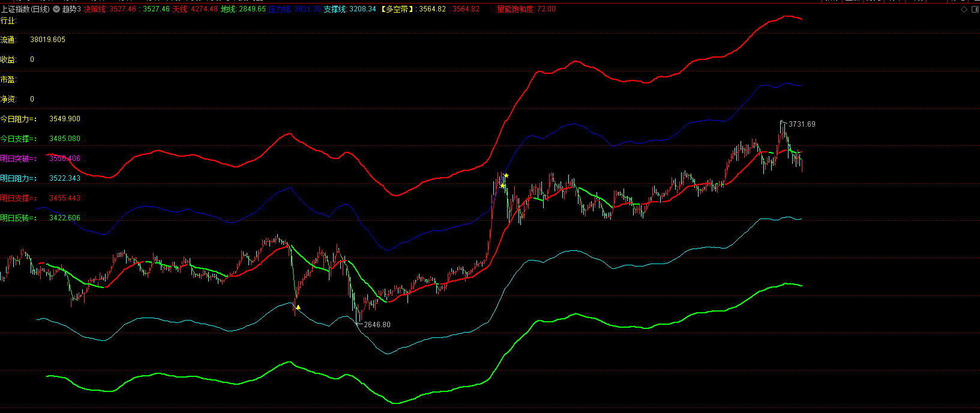
Task: Click the 2646.80 low price label
Action: [x=377, y=325]
